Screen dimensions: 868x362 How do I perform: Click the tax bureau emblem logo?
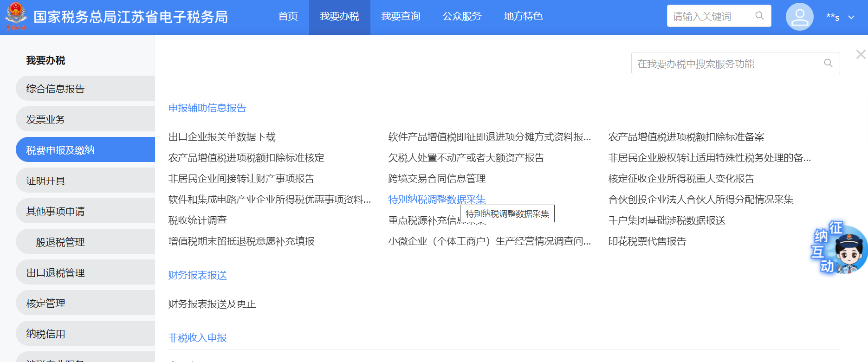[16, 16]
